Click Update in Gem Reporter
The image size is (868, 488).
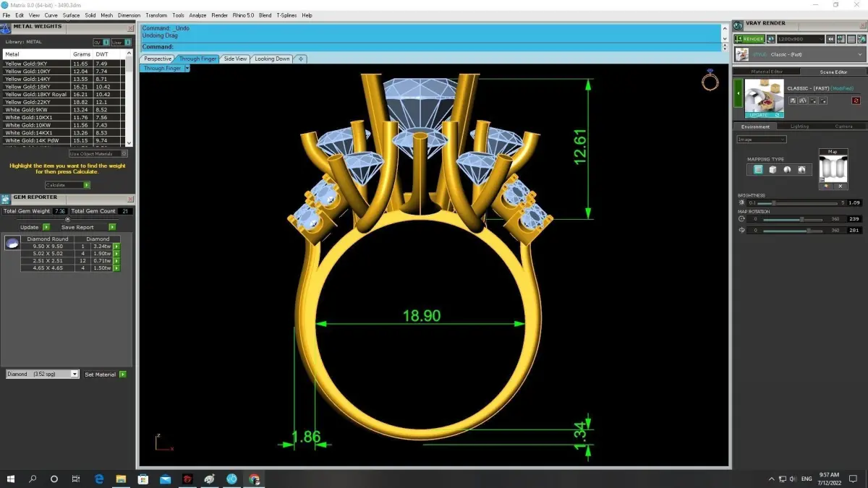tap(34, 227)
